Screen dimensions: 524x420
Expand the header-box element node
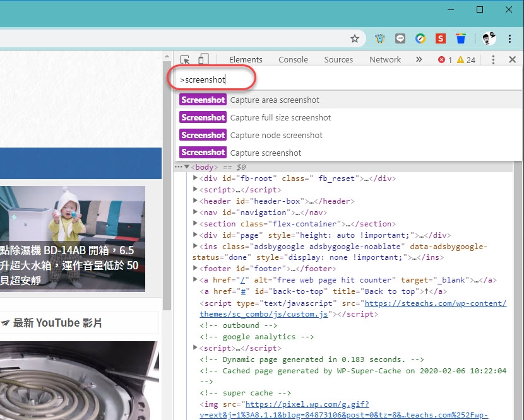pyautogui.click(x=196, y=201)
